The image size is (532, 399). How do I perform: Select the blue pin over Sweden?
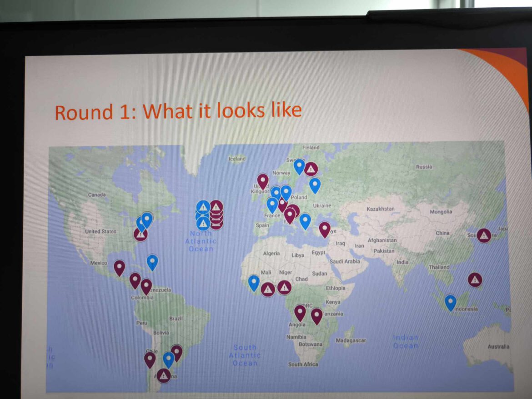coord(299,166)
